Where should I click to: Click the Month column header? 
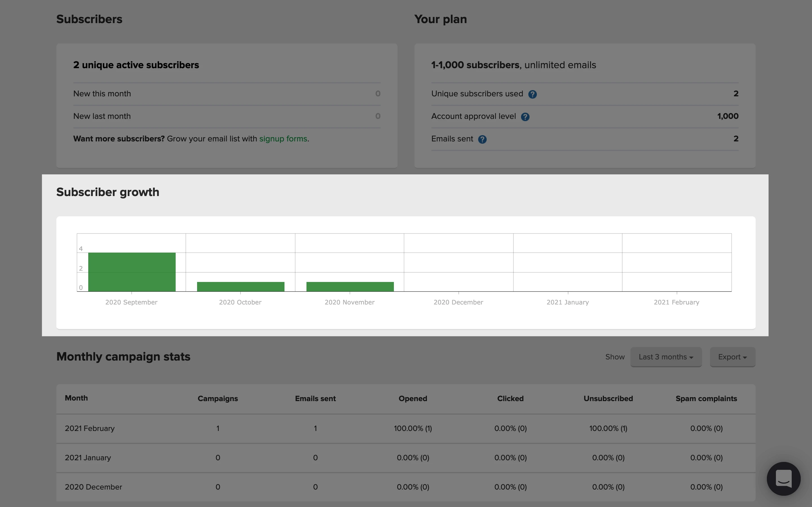click(76, 398)
